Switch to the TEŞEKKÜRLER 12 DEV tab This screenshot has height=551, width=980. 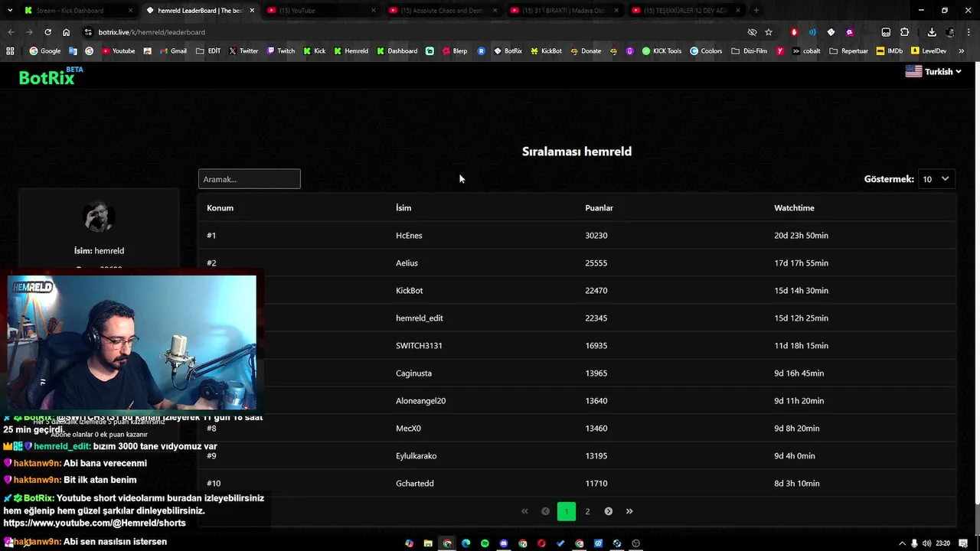(x=684, y=11)
